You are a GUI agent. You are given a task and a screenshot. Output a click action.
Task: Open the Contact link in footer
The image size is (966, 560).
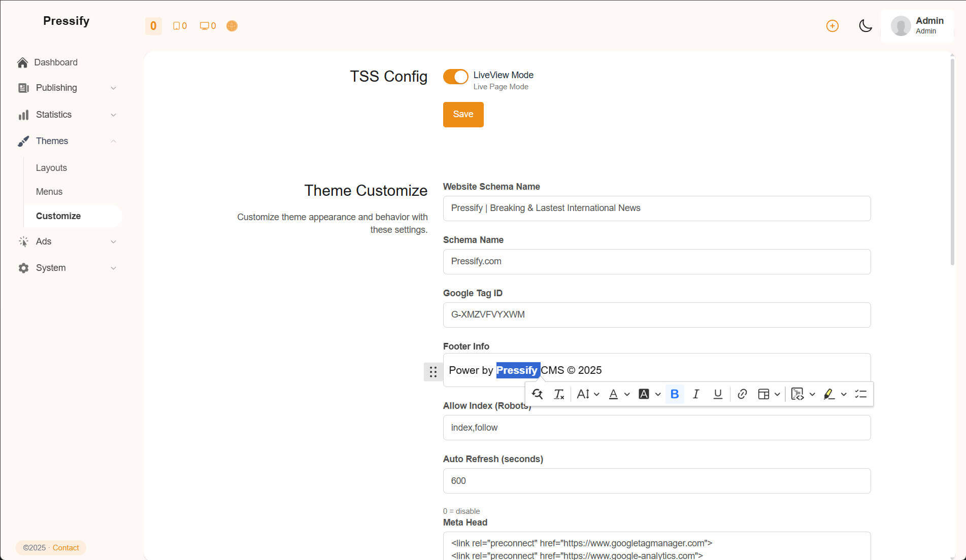pos(65,548)
